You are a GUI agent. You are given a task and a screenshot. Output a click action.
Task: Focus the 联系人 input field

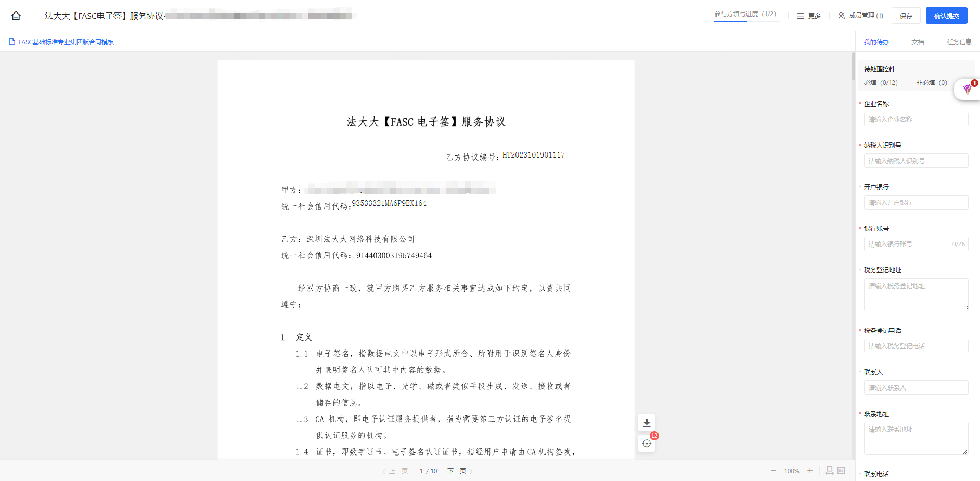916,387
